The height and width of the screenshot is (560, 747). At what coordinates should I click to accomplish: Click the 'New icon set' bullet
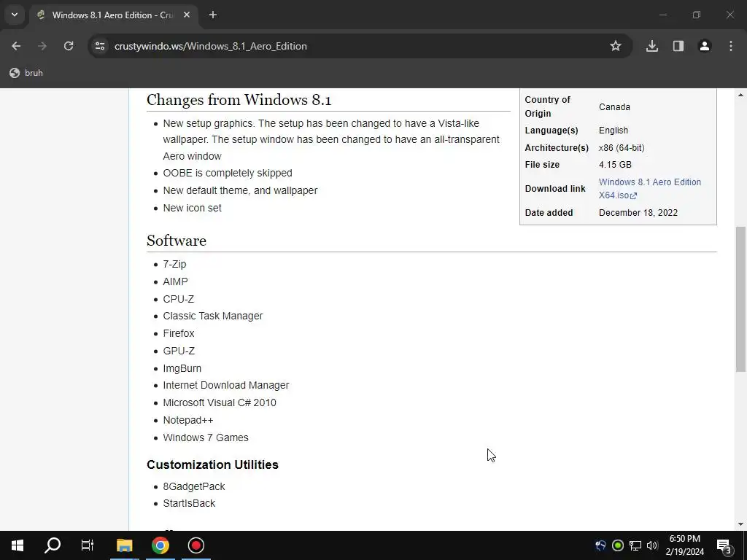[192, 208]
